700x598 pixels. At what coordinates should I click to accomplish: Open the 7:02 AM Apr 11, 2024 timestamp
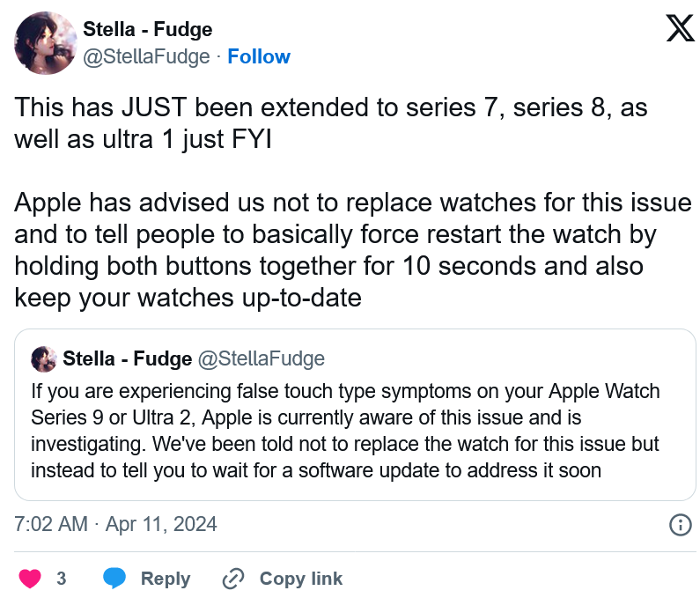115,524
